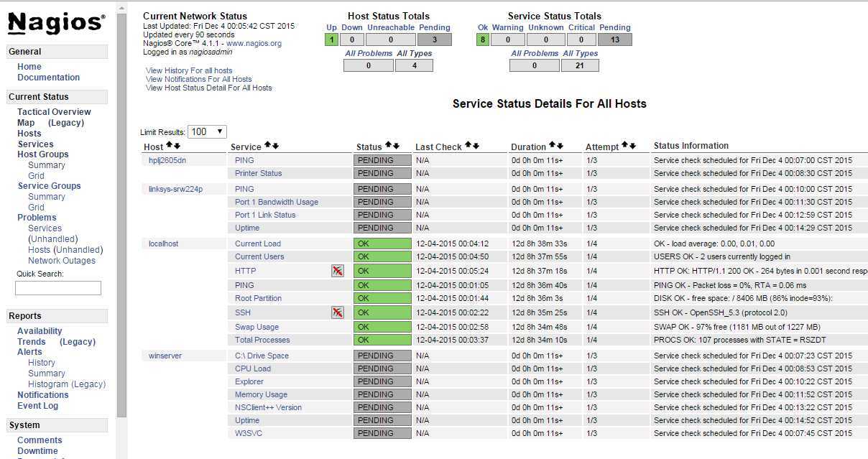Click host totals Pending count 3

pos(435,40)
